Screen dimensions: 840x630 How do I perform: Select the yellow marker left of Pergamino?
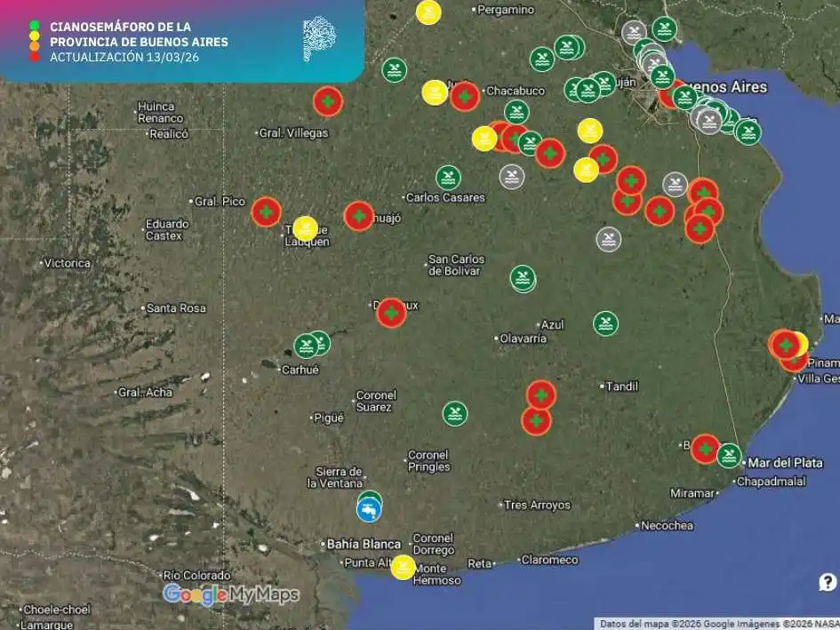coord(428,12)
